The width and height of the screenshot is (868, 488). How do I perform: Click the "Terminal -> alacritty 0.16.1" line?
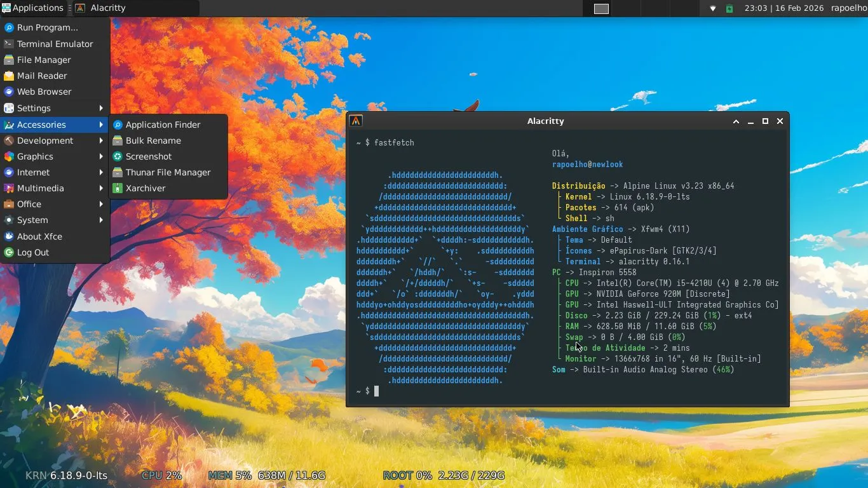628,261
